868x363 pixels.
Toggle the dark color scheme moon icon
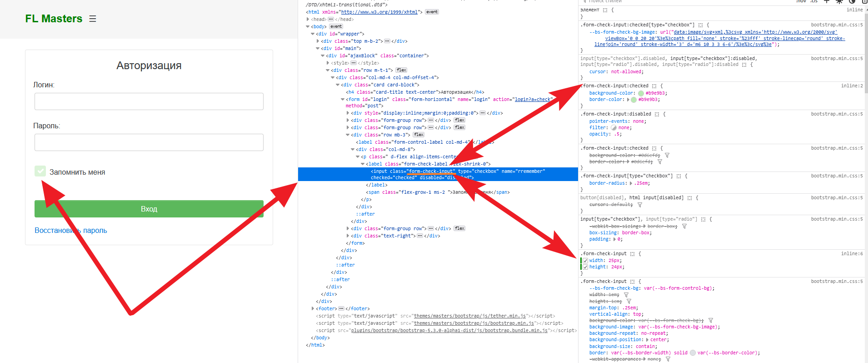point(852,1)
